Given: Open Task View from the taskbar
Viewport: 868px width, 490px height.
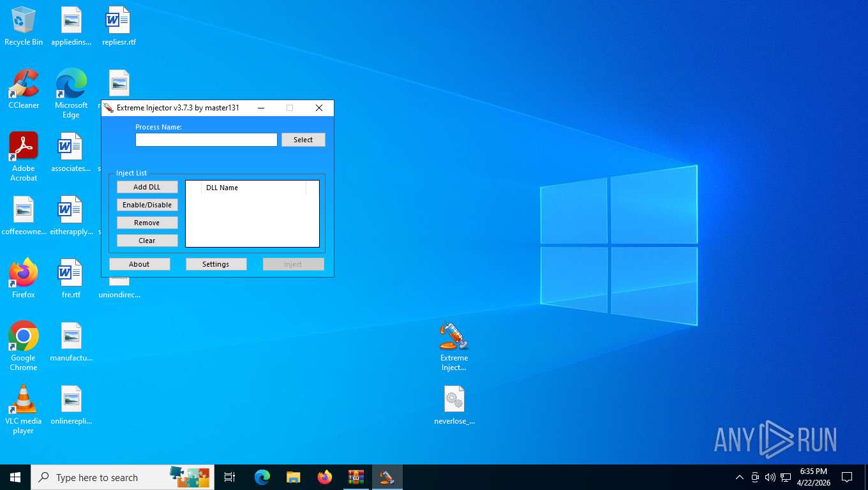Looking at the screenshot, I should pyautogui.click(x=230, y=477).
